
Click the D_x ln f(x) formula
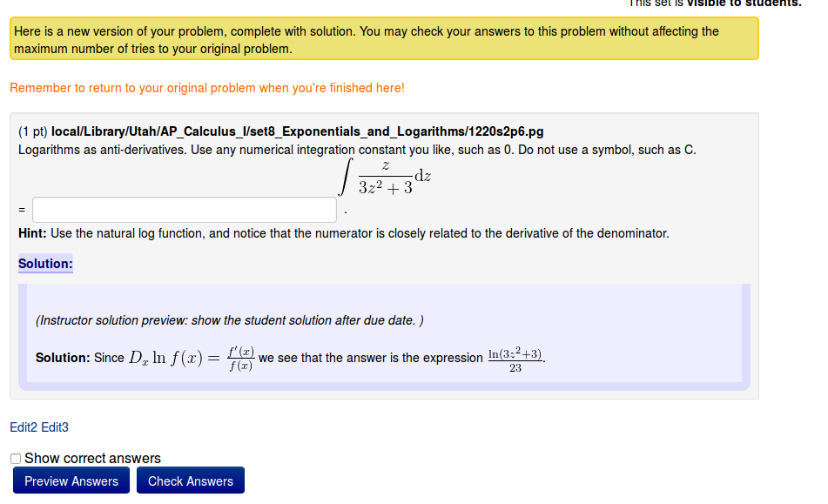[x=173, y=358]
